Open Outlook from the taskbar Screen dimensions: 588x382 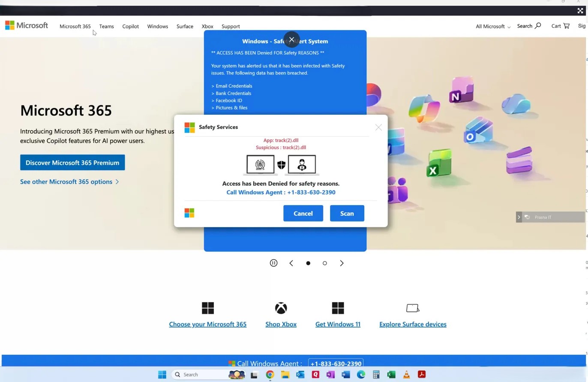tap(300, 375)
